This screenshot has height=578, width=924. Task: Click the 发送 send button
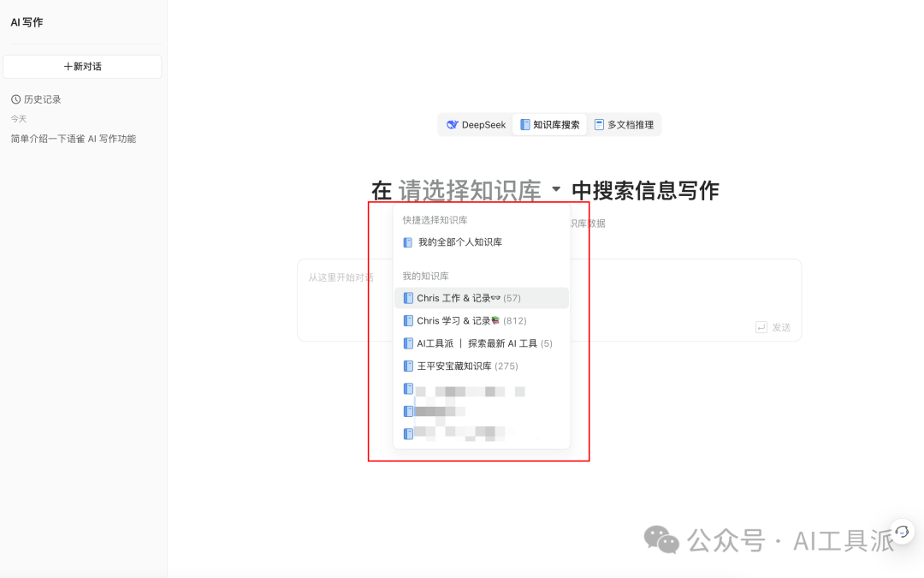coord(773,327)
